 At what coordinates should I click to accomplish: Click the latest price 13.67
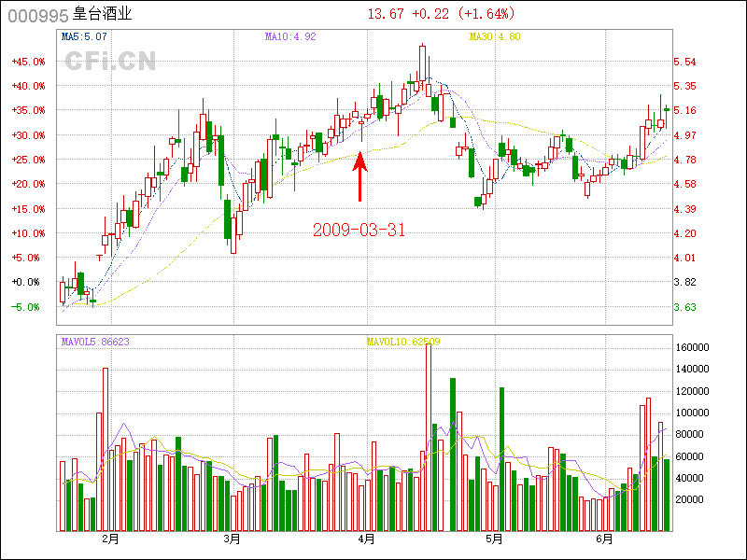click(x=386, y=14)
